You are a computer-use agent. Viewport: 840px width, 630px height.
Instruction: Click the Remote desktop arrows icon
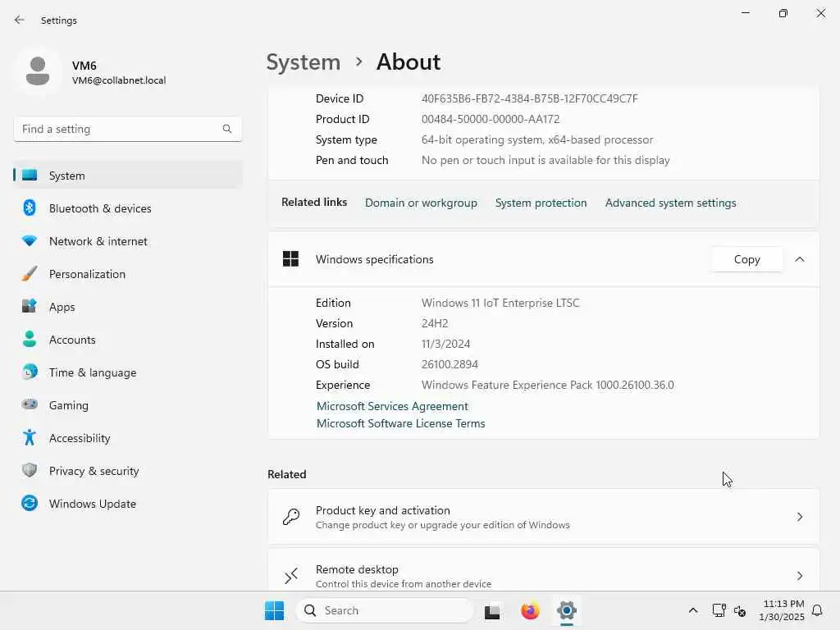[x=291, y=576]
